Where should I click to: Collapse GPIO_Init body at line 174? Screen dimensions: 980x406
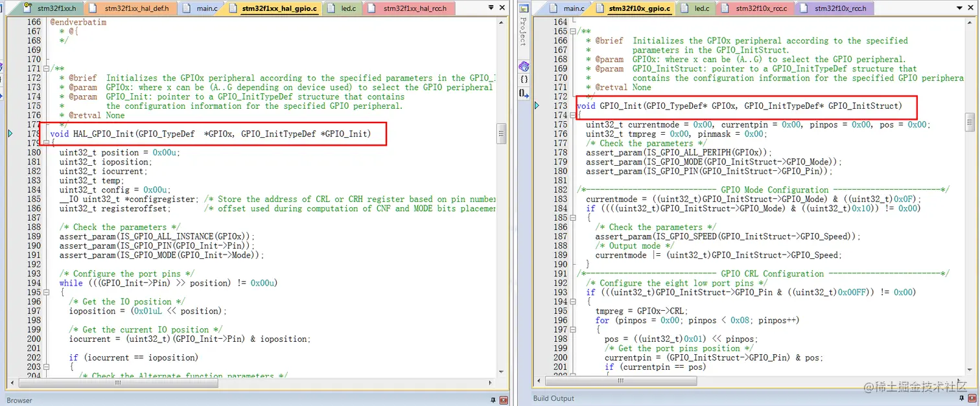(574, 115)
